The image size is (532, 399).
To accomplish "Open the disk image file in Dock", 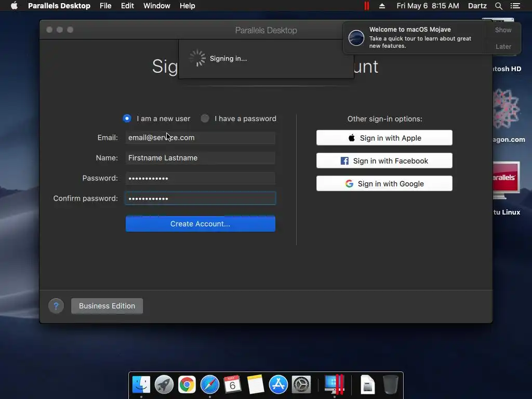I will (x=367, y=385).
